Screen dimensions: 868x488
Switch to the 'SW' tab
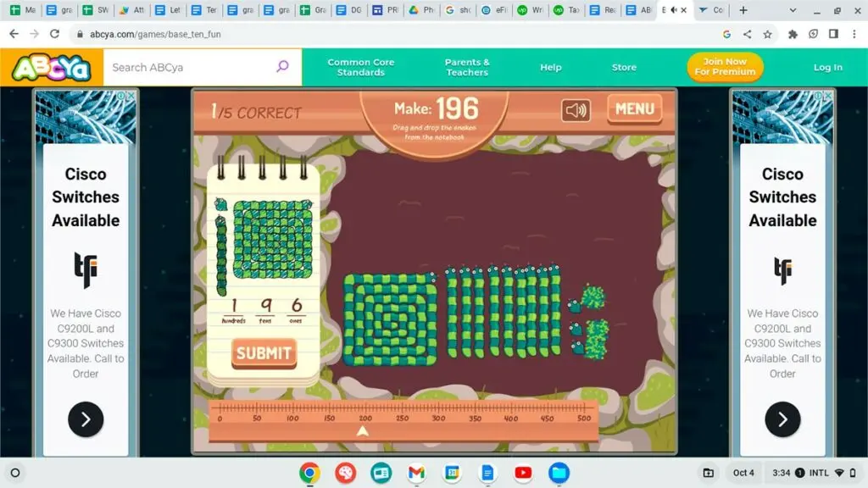(x=96, y=10)
